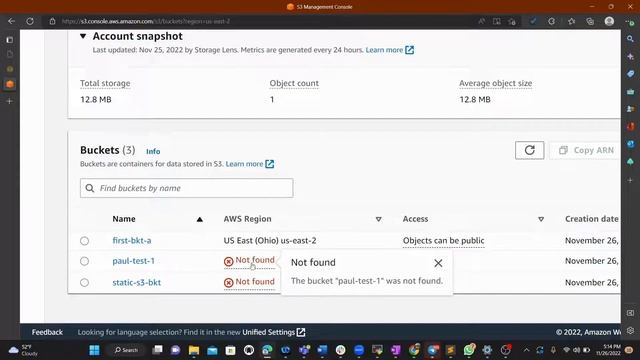Refresh the buckets list
The height and width of the screenshot is (360, 640).
tap(529, 150)
